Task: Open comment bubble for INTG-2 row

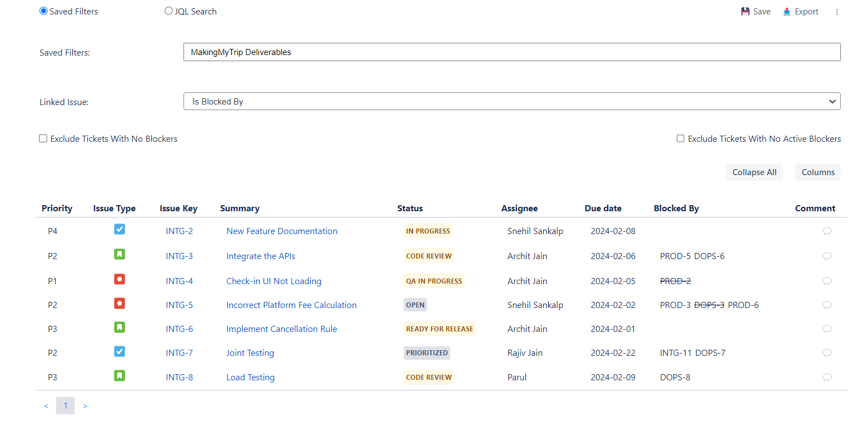Action: 827,231
